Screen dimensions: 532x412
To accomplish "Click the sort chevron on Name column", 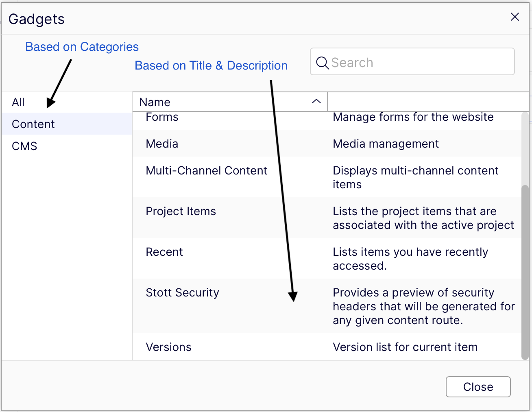I will coord(316,101).
